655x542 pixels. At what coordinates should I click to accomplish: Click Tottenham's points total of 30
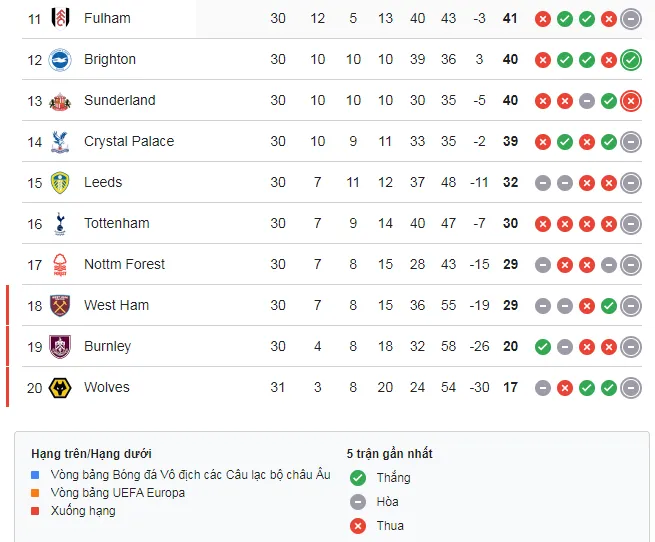coord(510,223)
